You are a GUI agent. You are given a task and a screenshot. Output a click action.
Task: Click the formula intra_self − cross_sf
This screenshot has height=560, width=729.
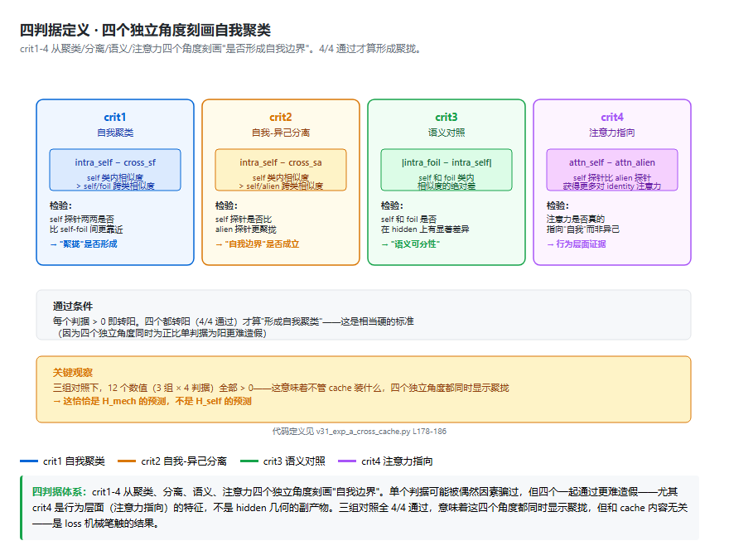(x=115, y=162)
